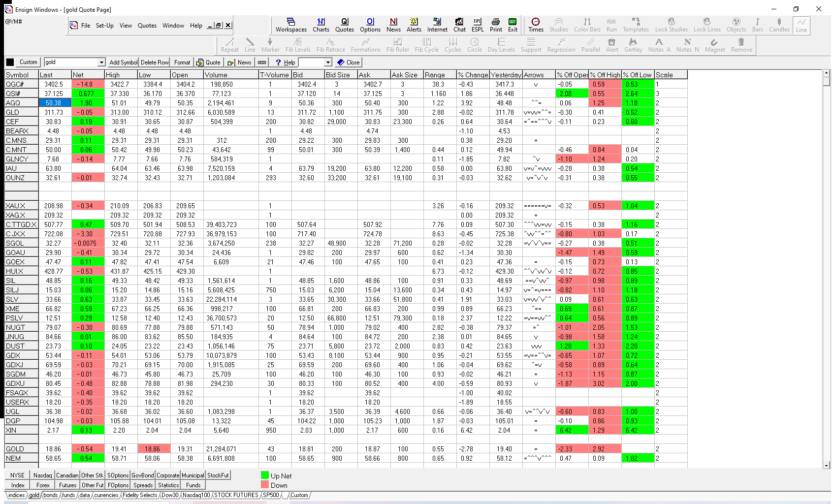
Task: Open the Chat toolbar icon
Action: [x=459, y=25]
